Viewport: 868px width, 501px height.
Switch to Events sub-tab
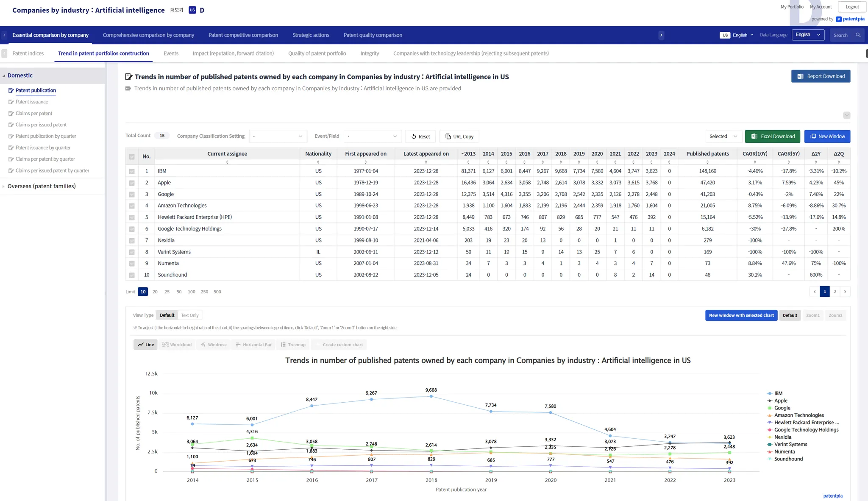[x=171, y=53]
